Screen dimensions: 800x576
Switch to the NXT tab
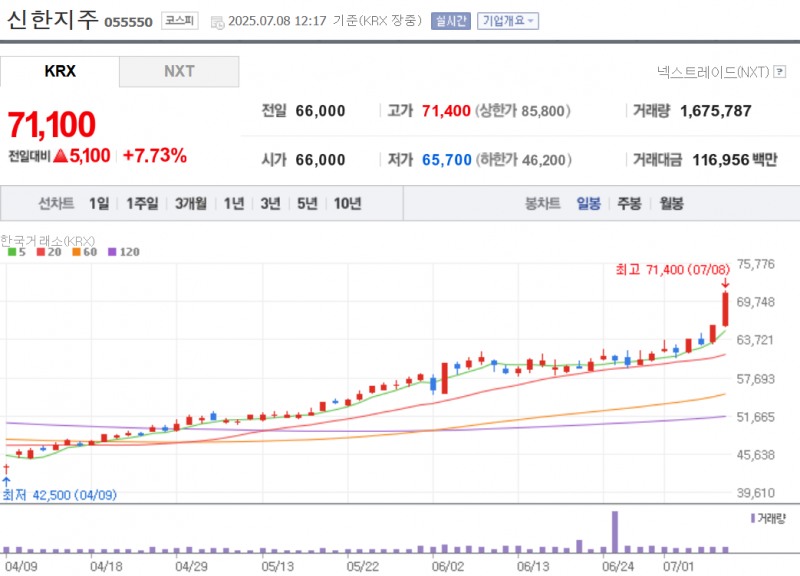[179, 72]
